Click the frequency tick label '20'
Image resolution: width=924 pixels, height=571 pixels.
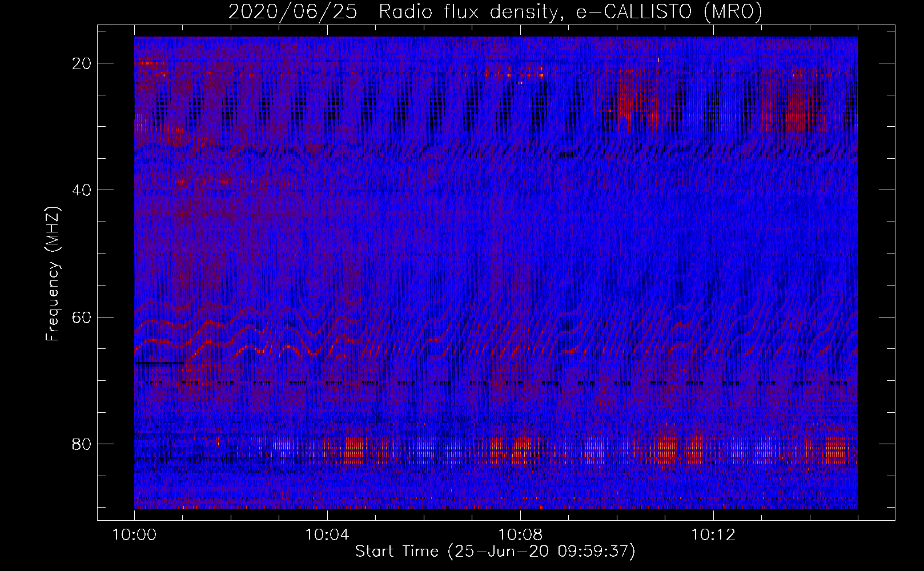tap(82, 63)
